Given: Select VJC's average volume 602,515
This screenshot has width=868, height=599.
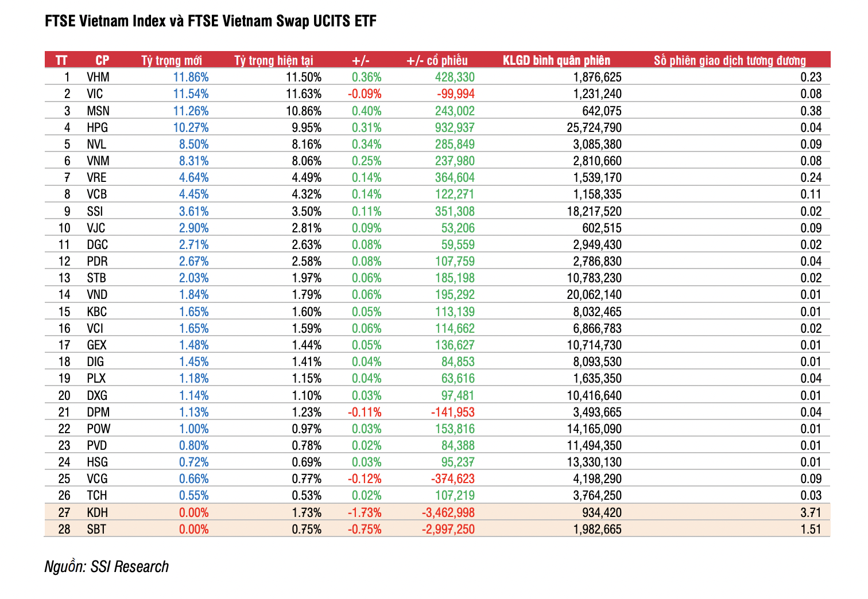Looking at the screenshot, I should click(x=602, y=228).
